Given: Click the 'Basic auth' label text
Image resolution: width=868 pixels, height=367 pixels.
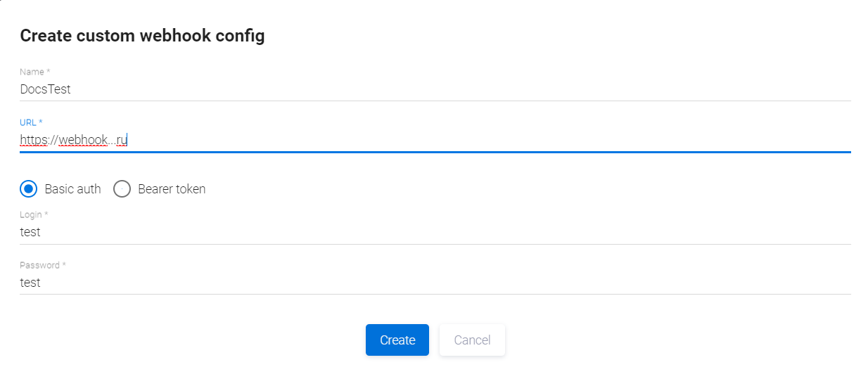Looking at the screenshot, I should pos(72,189).
